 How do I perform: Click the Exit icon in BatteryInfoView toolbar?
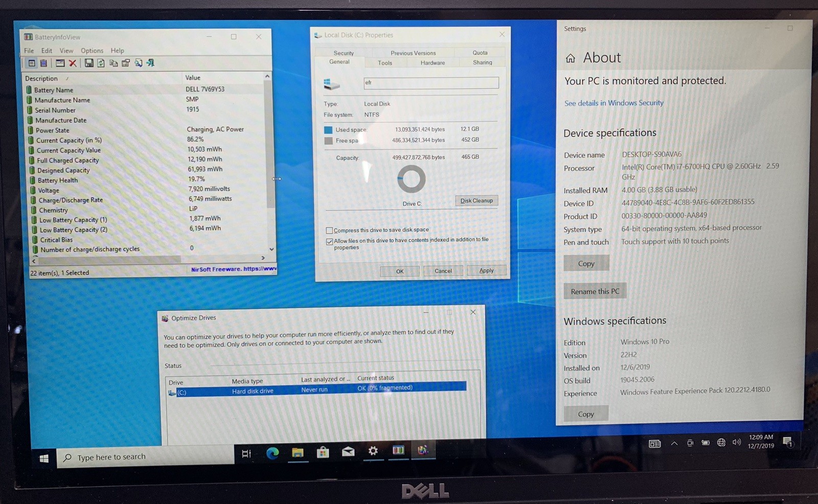click(150, 63)
